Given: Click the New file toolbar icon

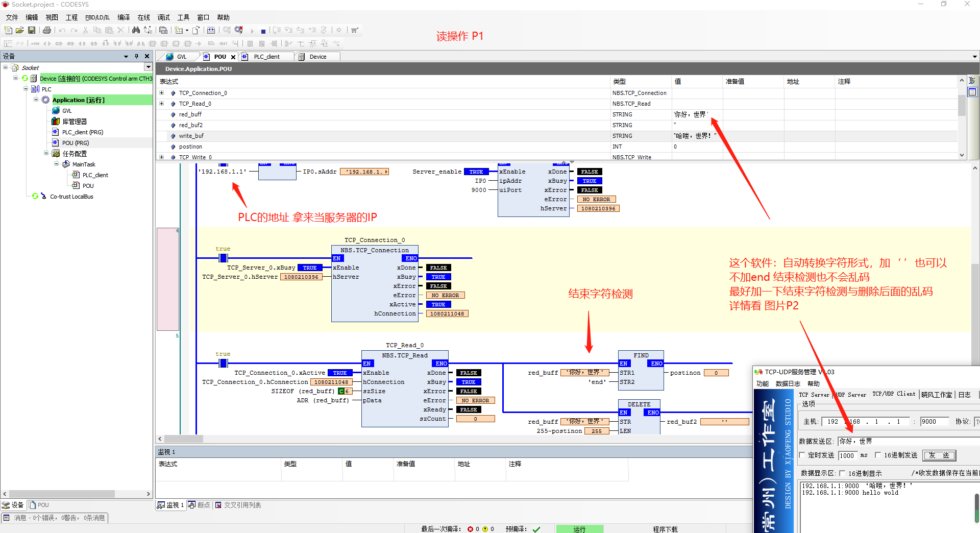Looking at the screenshot, I should pyautogui.click(x=8, y=30).
